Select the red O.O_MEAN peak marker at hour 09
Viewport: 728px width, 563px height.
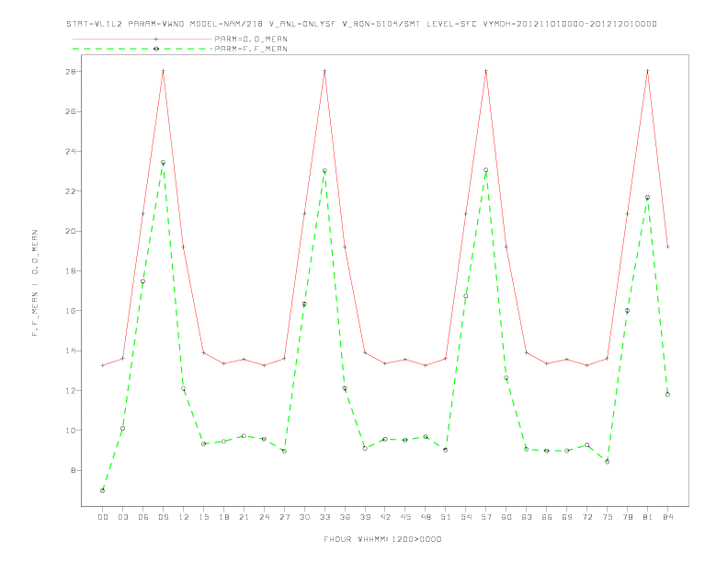coord(163,71)
